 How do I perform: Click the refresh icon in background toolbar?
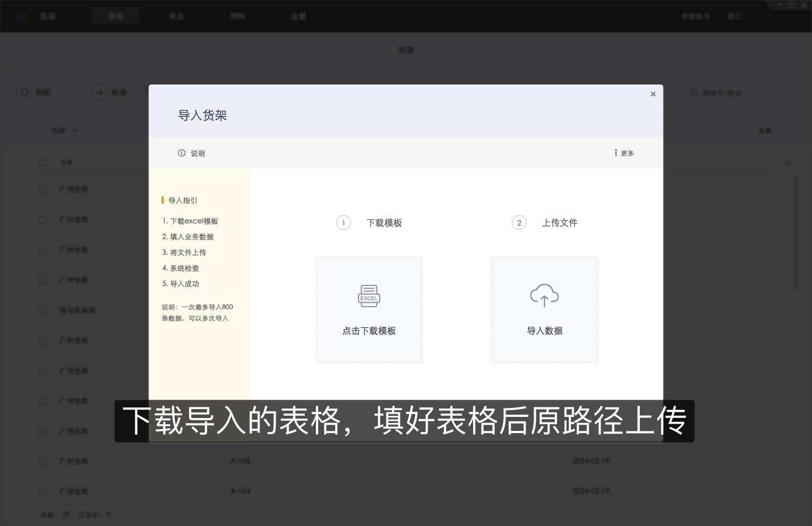pos(25,92)
